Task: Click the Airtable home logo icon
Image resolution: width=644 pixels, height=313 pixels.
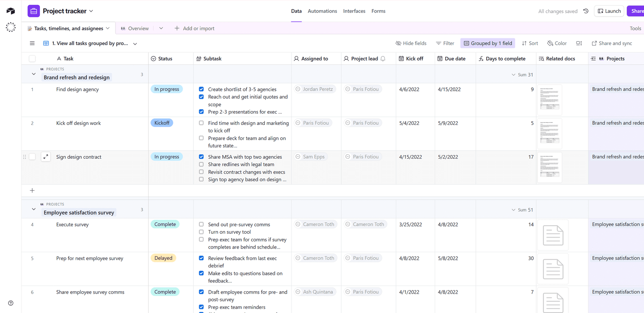Action: point(11,11)
